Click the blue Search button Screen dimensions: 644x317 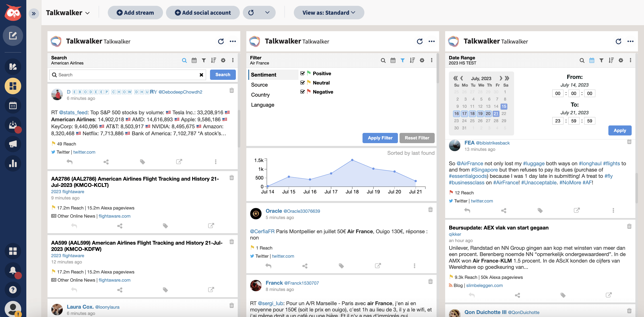(x=223, y=74)
